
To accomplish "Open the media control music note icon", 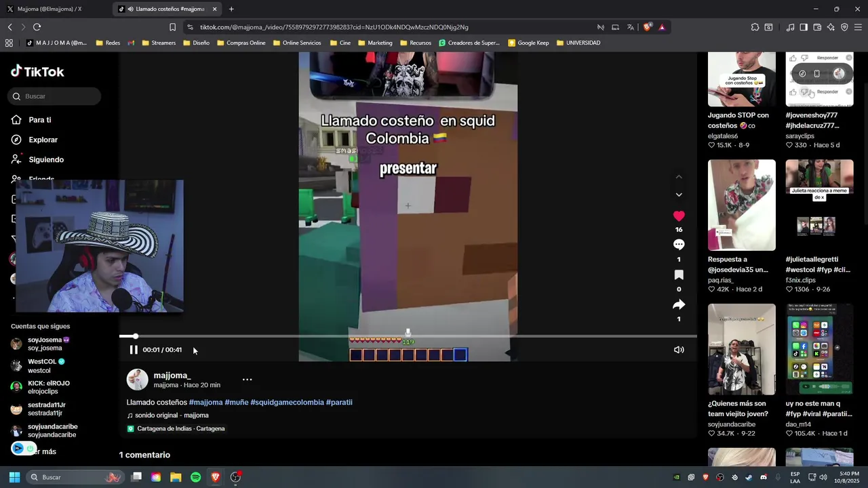I will coord(790,27).
